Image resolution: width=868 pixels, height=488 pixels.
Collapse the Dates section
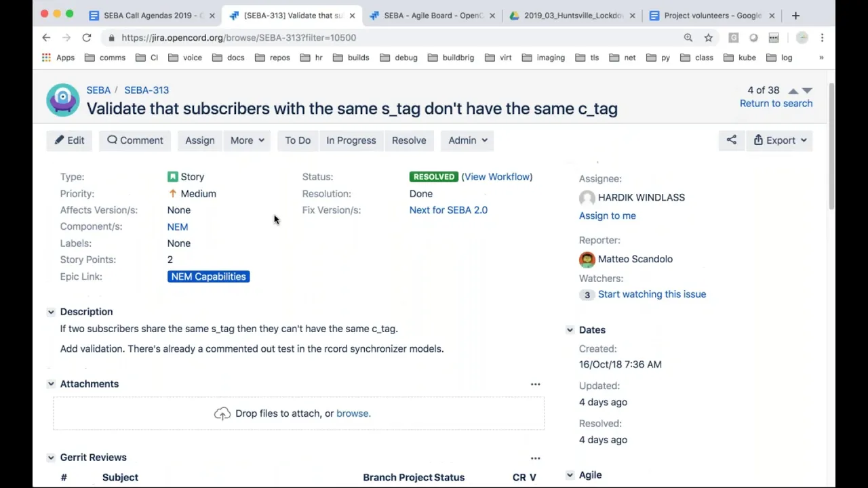(x=570, y=330)
